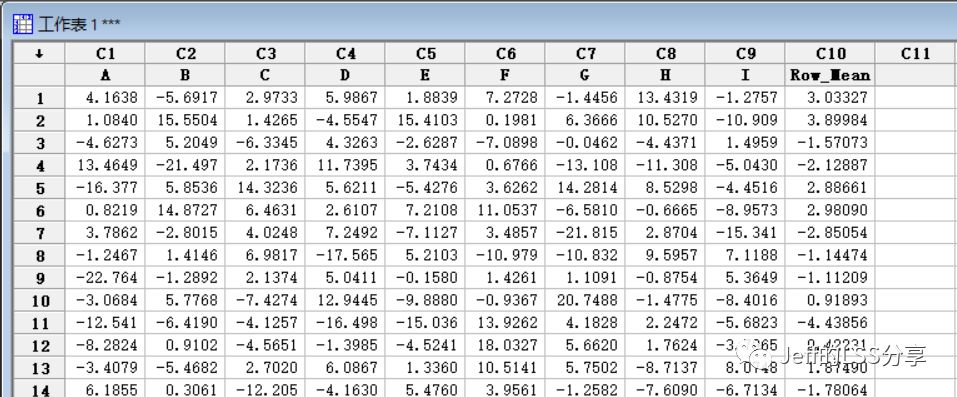Click the worksheet title '工作表 1 ***'

point(79,24)
